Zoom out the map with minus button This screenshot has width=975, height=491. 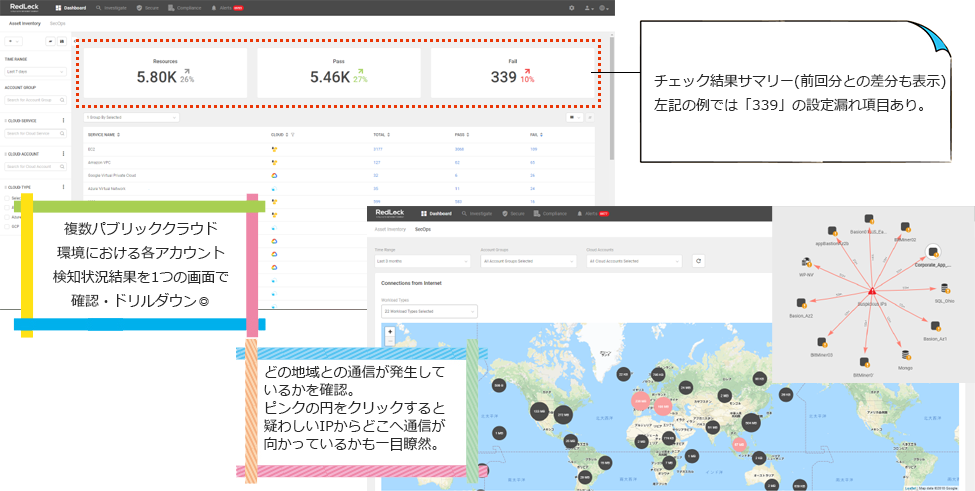tap(390, 341)
